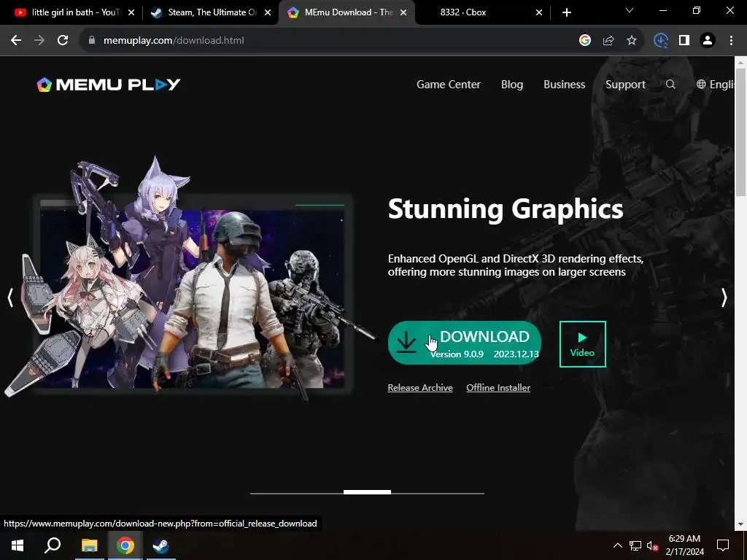Open the Business menu item
747x560 pixels.
(x=564, y=85)
